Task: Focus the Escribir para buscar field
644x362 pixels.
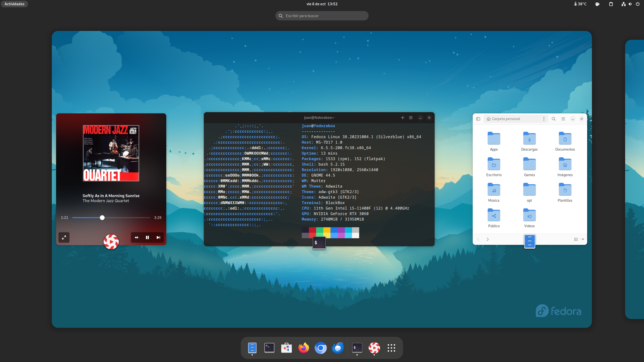Action: 322,16
